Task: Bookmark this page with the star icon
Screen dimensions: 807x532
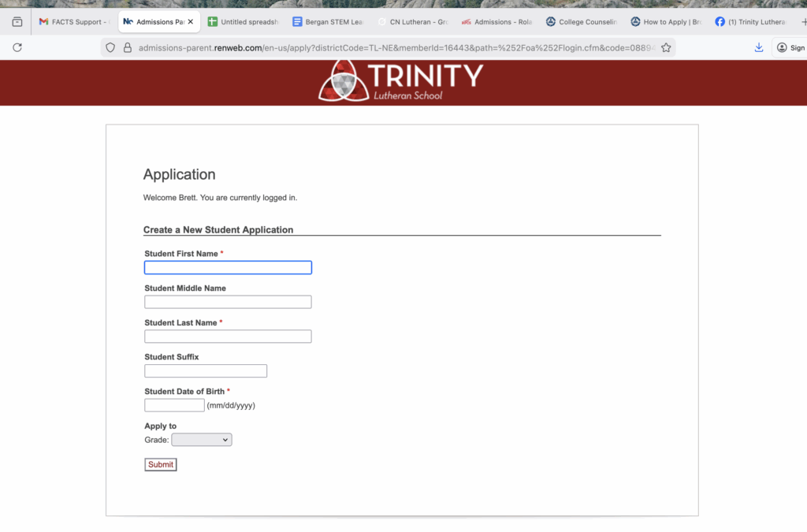Action: click(x=666, y=48)
